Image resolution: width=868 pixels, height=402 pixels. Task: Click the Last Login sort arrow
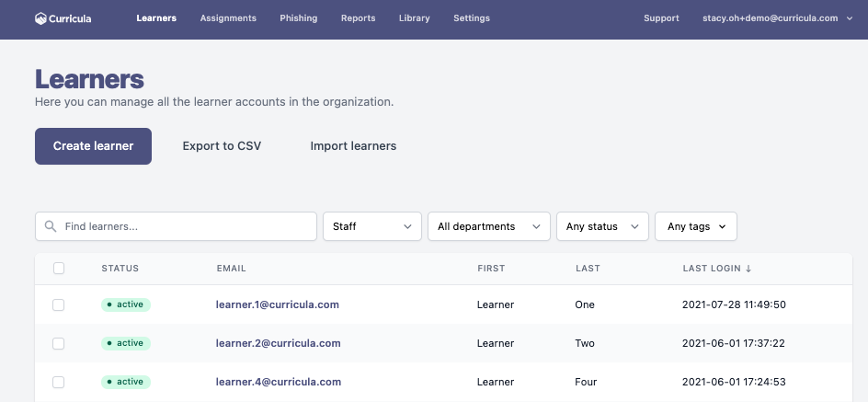coord(748,269)
